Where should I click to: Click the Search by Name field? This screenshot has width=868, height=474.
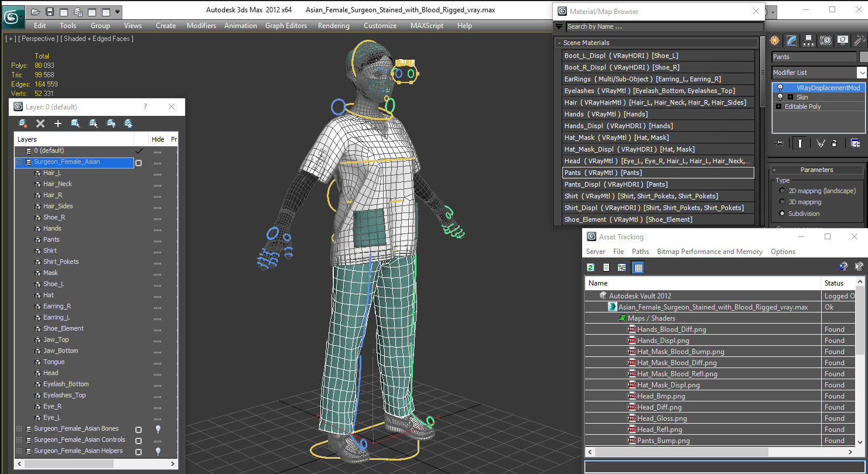(x=665, y=26)
